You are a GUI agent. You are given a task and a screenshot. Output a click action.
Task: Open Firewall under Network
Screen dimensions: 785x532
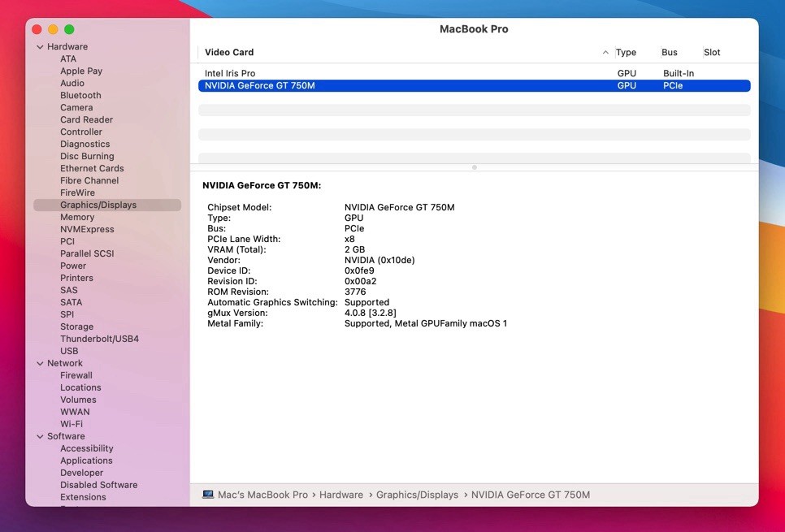point(76,375)
